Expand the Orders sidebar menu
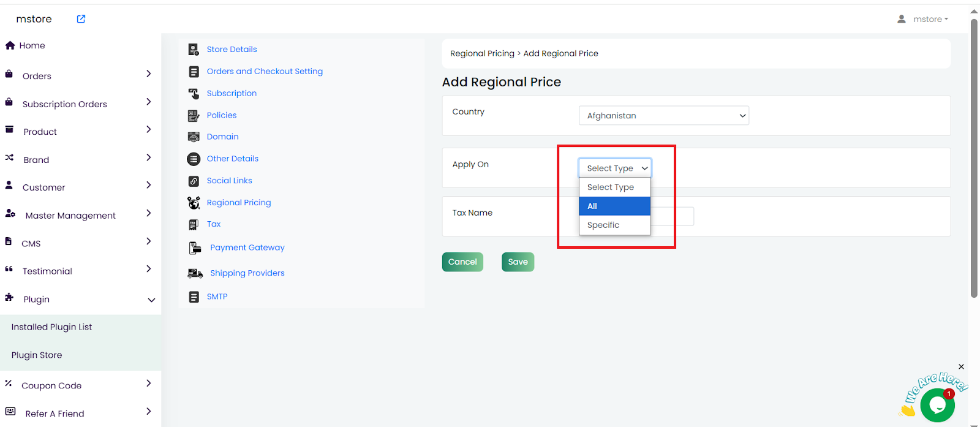Image resolution: width=980 pixels, height=427 pixels. pos(148,74)
